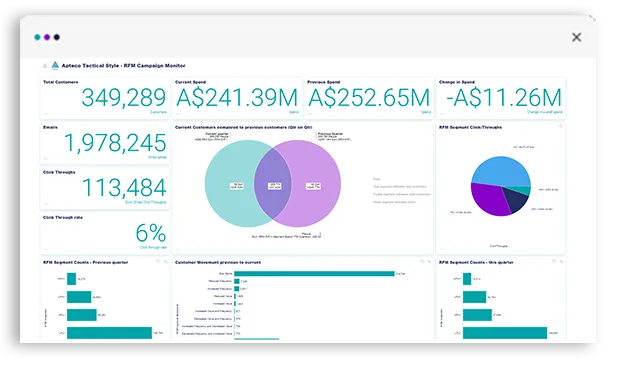
Task: Select the Change in Spend value -A$11.26M
Action: click(x=504, y=98)
